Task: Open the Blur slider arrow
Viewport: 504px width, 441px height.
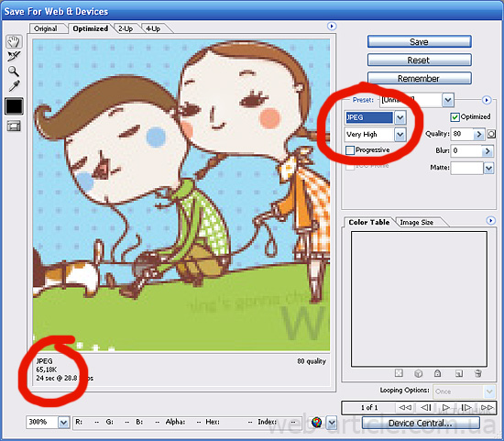Action: click(488, 151)
